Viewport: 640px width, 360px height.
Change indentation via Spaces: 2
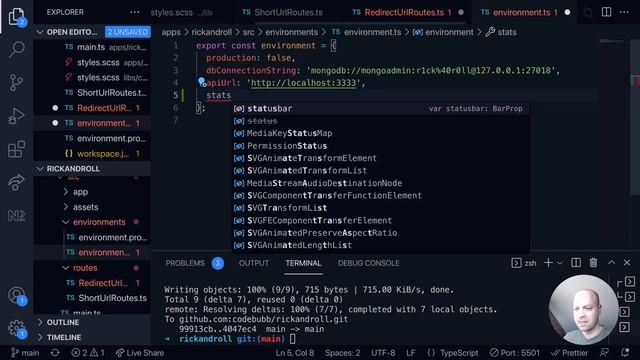click(342, 353)
